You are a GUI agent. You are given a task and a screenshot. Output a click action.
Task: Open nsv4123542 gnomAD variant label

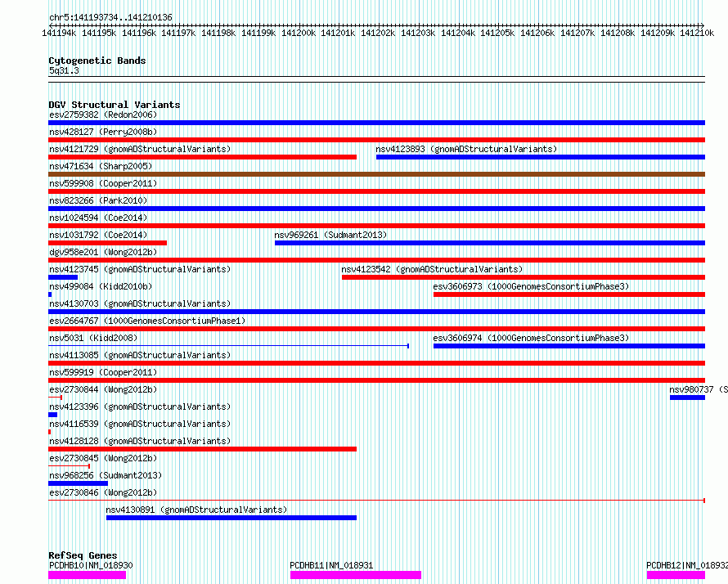point(432,269)
